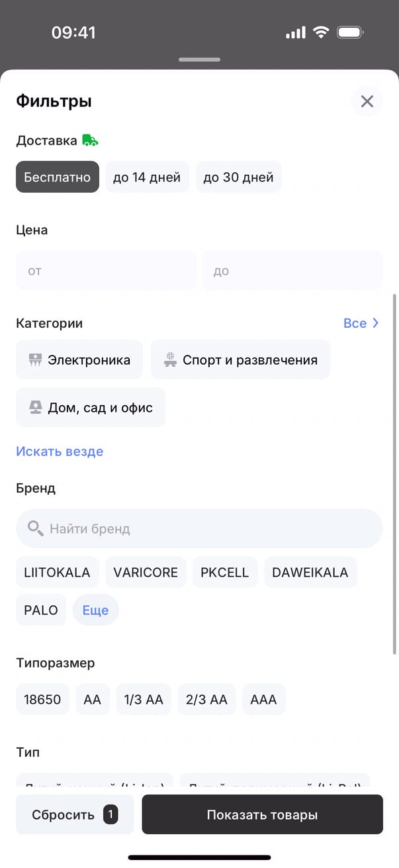This screenshot has width=399, height=868.
Task: Select the LIITOKALA brand chip
Action: (x=57, y=573)
